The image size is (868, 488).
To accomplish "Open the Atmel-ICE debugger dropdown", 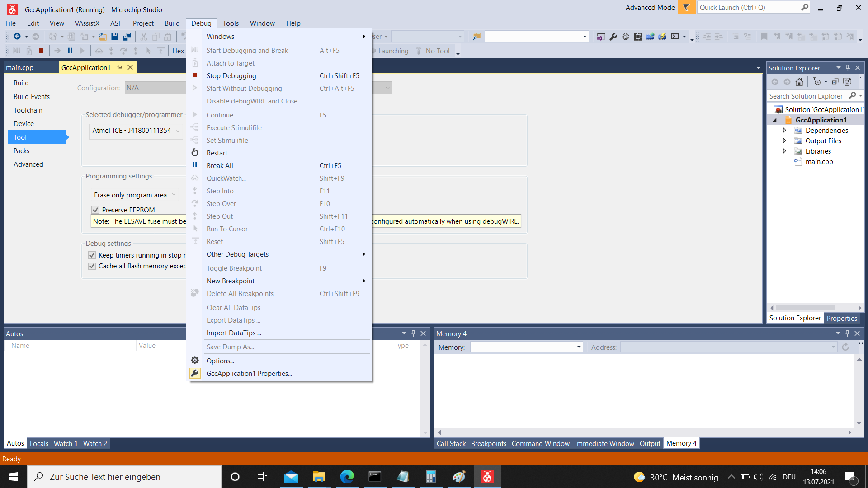I will pos(136,131).
